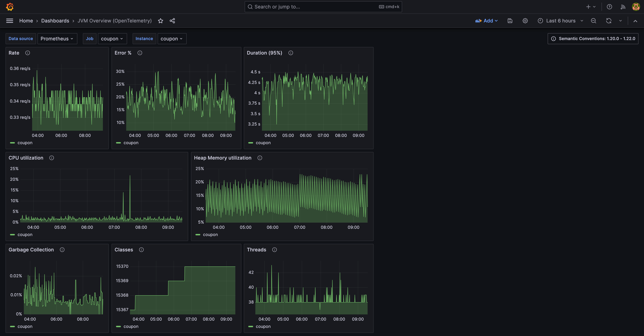Open the Semantic Conventions link
The height and width of the screenshot is (336, 644).
[x=593, y=39]
